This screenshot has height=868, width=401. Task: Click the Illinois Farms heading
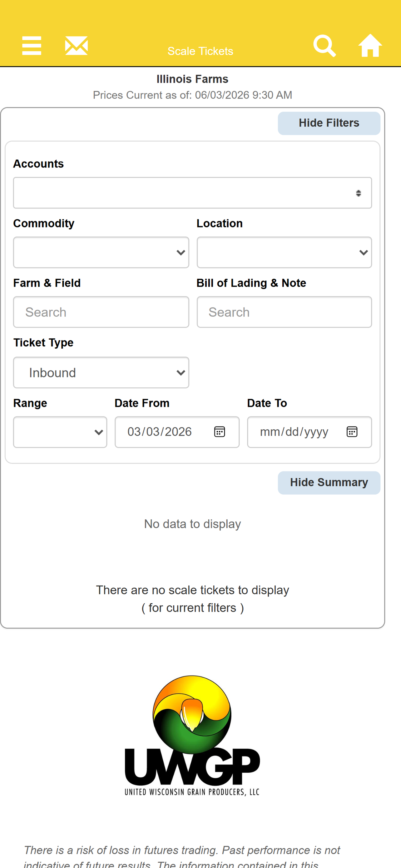[x=192, y=79]
